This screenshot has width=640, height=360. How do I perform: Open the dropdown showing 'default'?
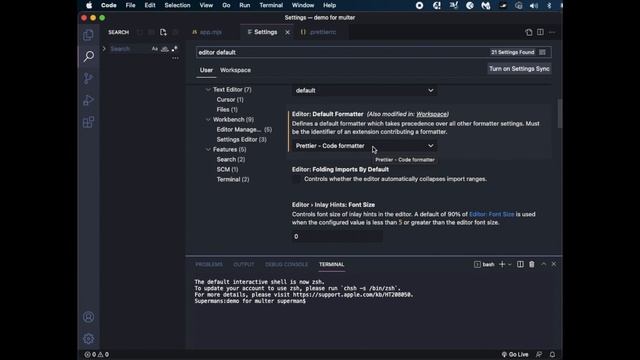(364, 91)
